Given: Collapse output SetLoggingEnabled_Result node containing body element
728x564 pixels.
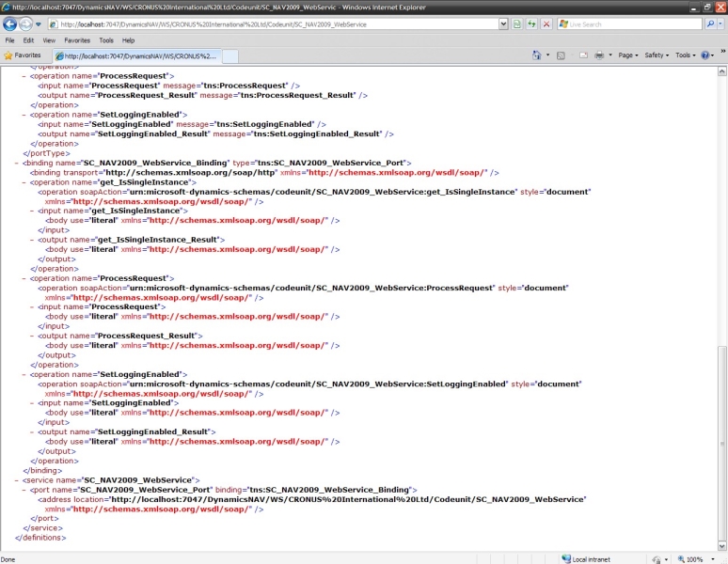Looking at the screenshot, I should pyautogui.click(x=32, y=431).
